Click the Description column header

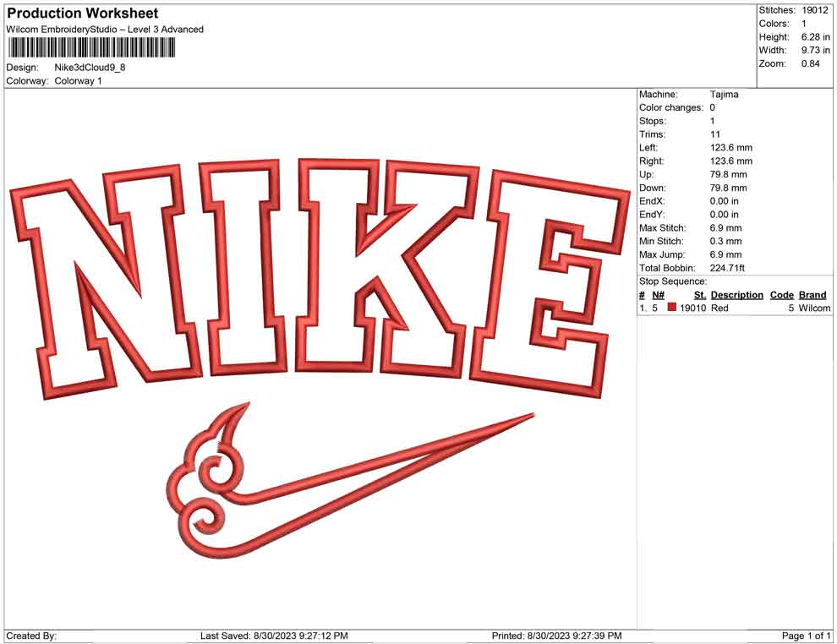click(x=736, y=295)
